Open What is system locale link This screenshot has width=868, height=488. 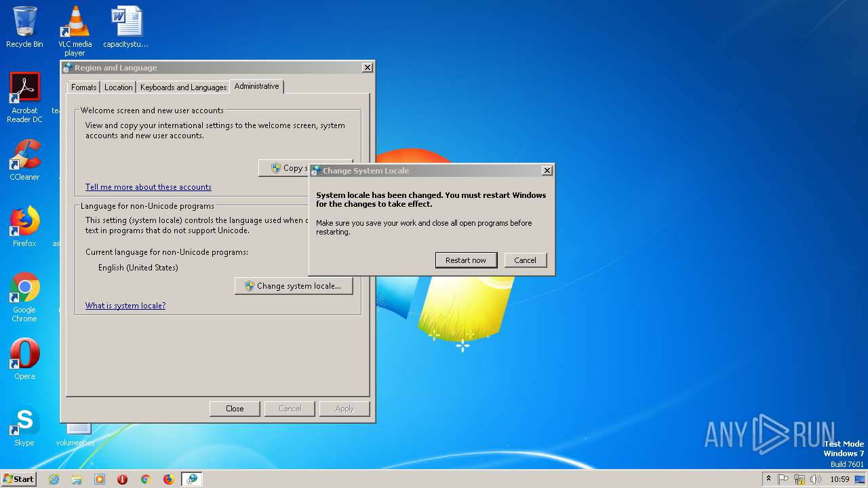[125, 306]
